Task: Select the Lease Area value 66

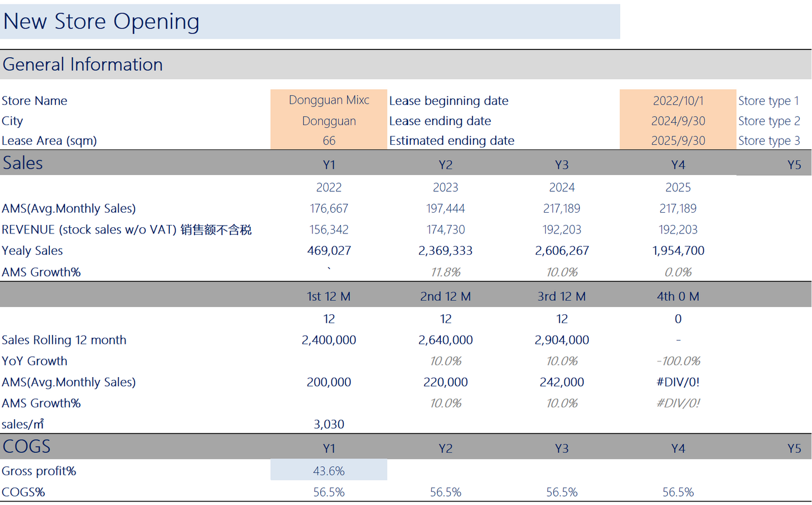Action: (x=329, y=141)
